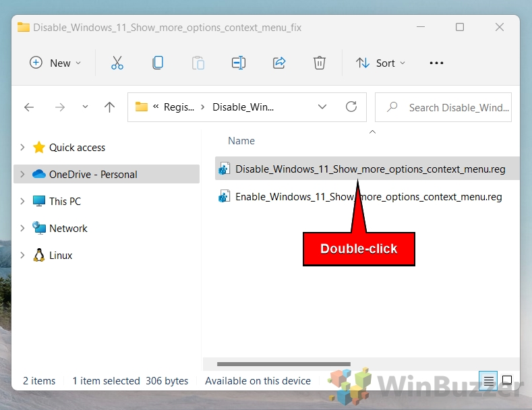Open the New item dropdown
The image size is (532, 410).
coord(55,63)
